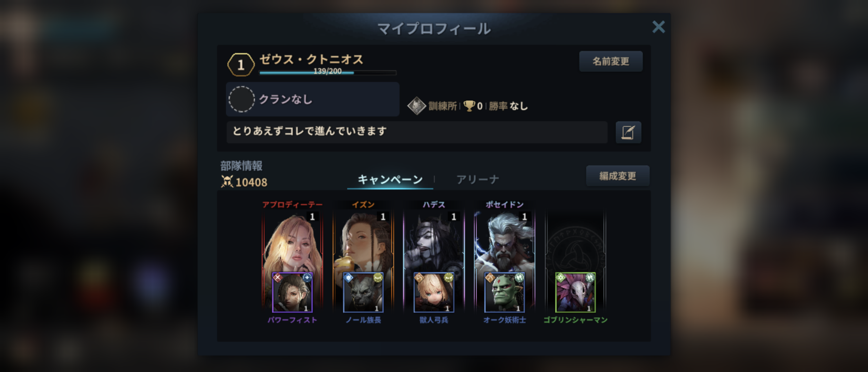The image size is (868, 372).
Task: Click the arena trophy icon
Action: coord(469,106)
